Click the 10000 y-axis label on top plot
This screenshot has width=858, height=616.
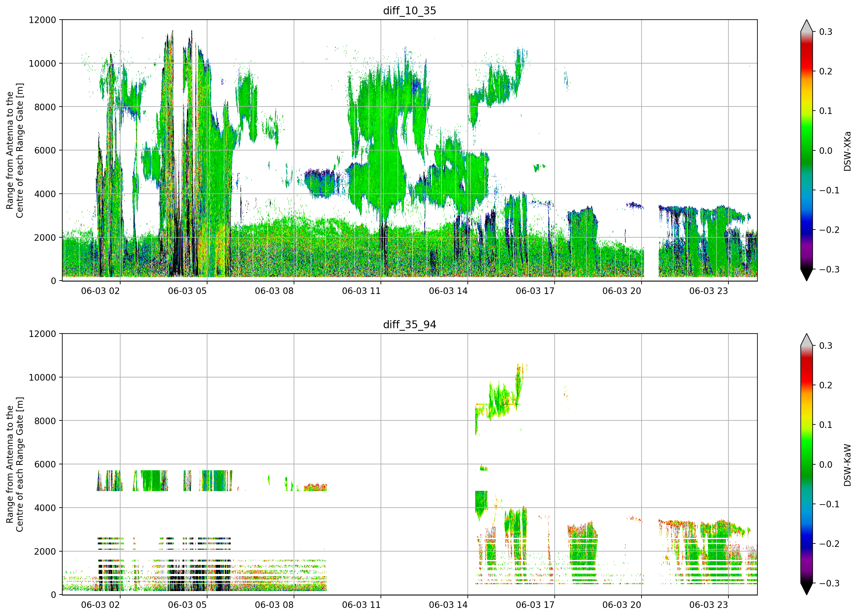(42, 64)
